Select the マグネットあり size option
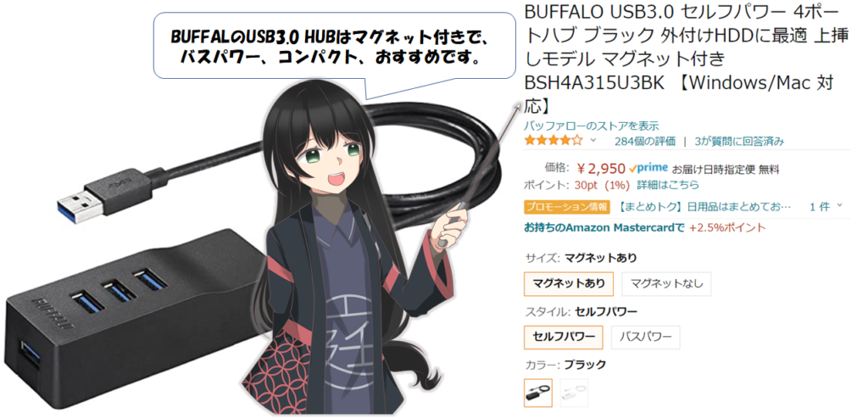This screenshot has width=868, height=419. pyautogui.click(x=569, y=284)
